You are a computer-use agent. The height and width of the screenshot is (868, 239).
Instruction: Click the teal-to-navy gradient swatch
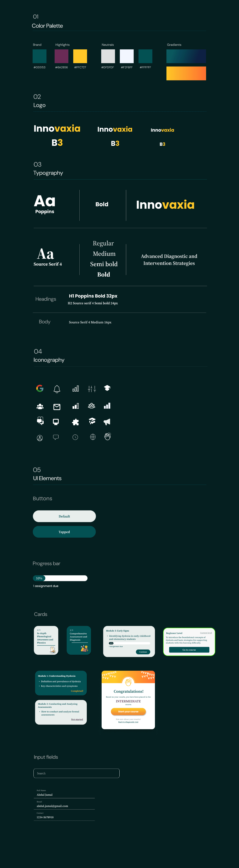tap(186, 56)
